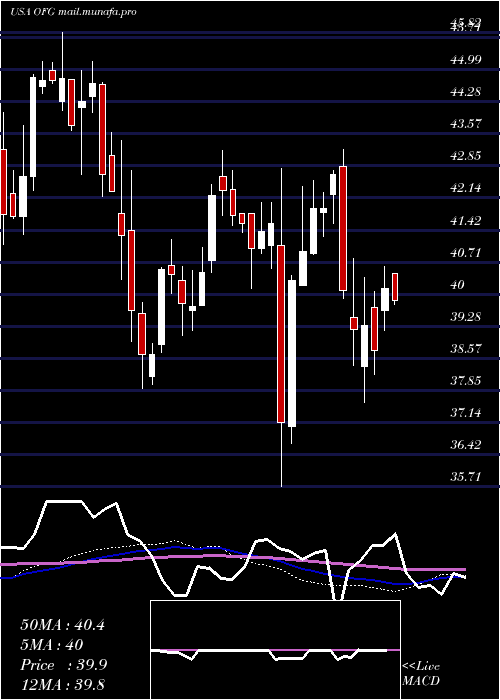Select the 44.99 price axis label
Screen dimensions: 500x700
466,60
